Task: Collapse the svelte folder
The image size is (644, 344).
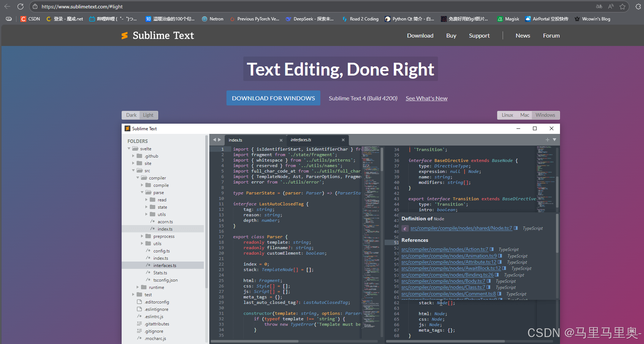Action: pyautogui.click(x=129, y=148)
